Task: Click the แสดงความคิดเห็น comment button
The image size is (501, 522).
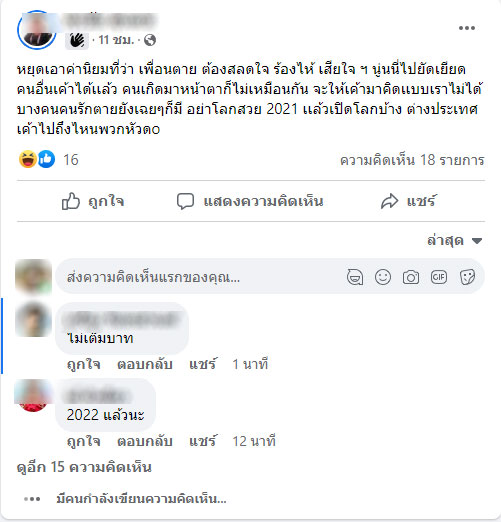Action: coord(250,201)
